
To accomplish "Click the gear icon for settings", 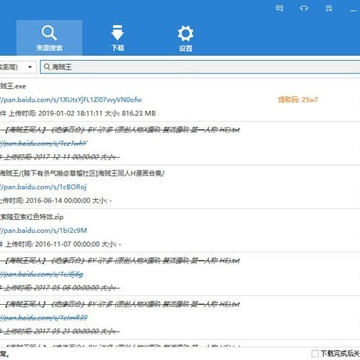I will point(185,34).
